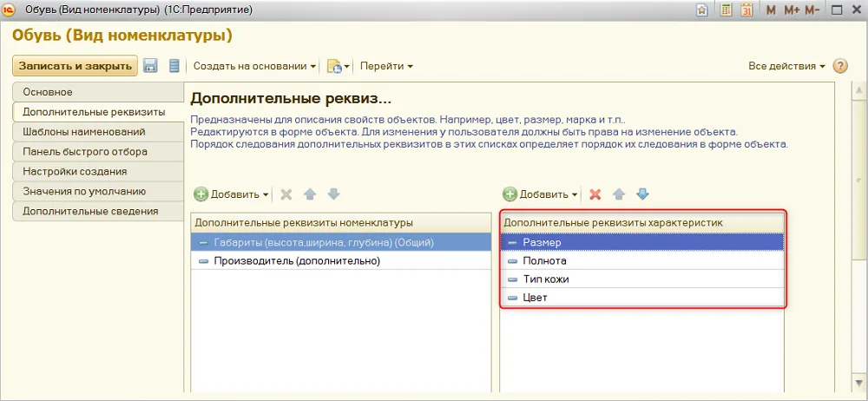Move characteristic attribute up with arrow
The image size is (868, 401).
[619, 194]
